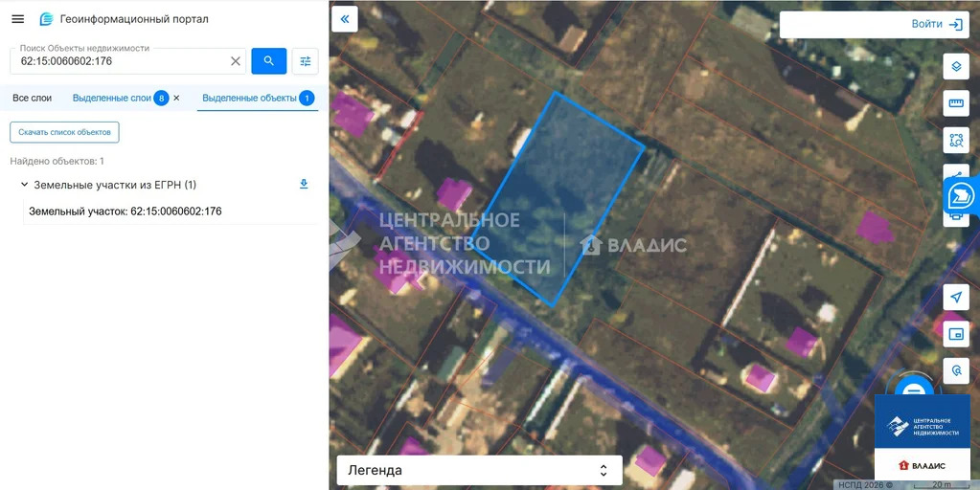980x490 pixels.
Task: Download the Земельные участки из ЕГРН list
Action: [304, 184]
